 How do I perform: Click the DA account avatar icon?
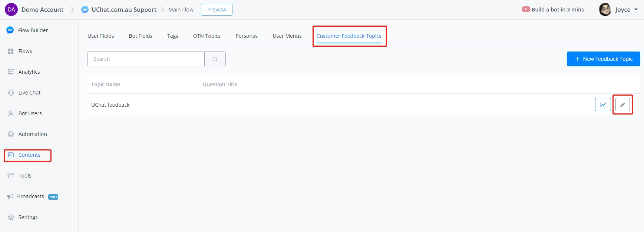(11, 10)
